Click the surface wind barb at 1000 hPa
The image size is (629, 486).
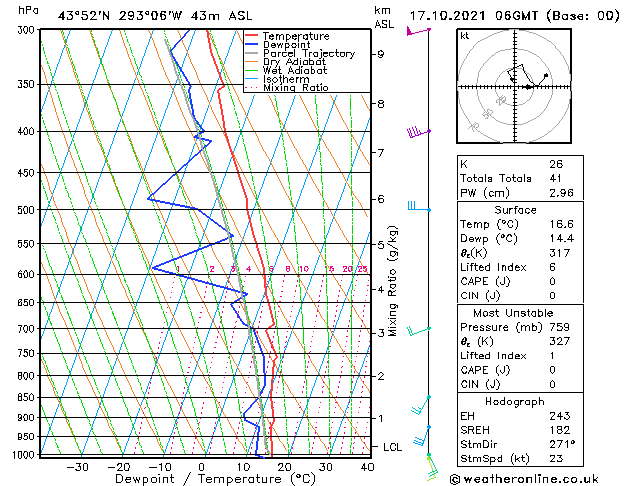click(x=432, y=467)
